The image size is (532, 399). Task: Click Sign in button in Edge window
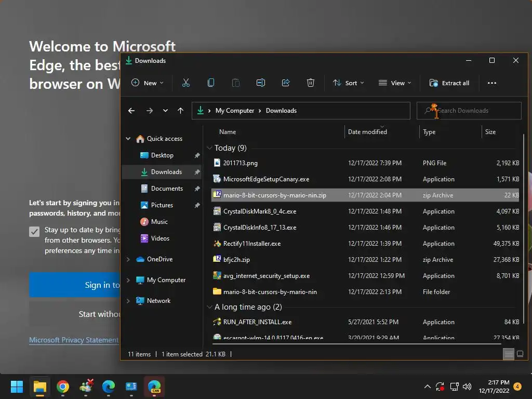point(75,285)
